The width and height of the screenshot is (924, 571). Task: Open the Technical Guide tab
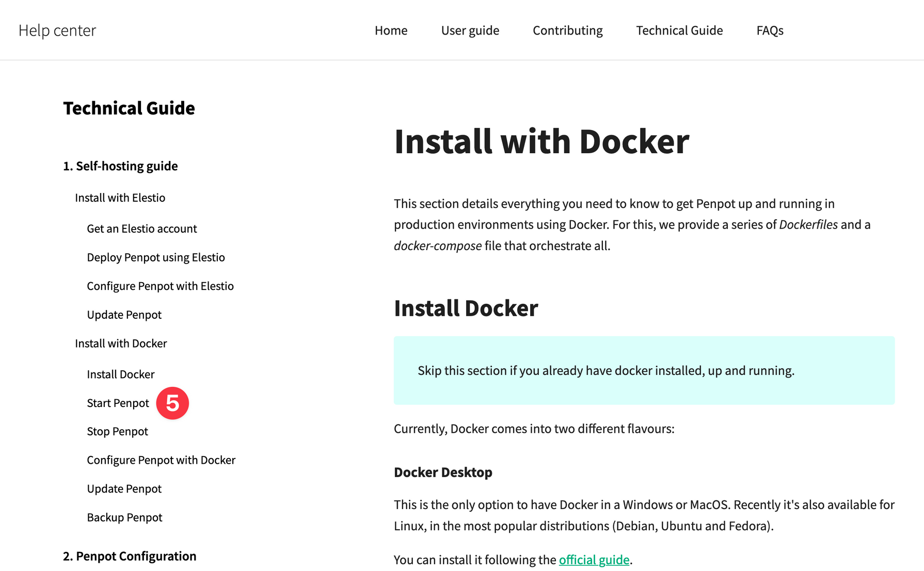[679, 30]
